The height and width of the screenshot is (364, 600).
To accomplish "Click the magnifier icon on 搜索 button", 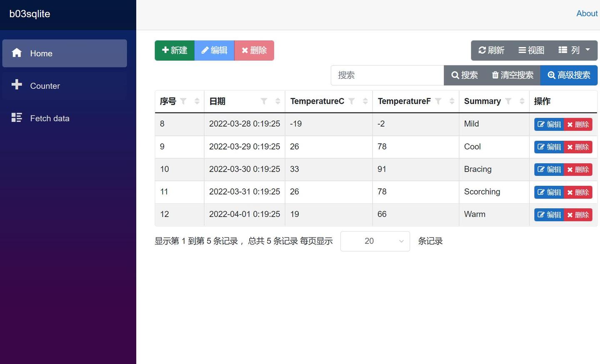I will [455, 75].
